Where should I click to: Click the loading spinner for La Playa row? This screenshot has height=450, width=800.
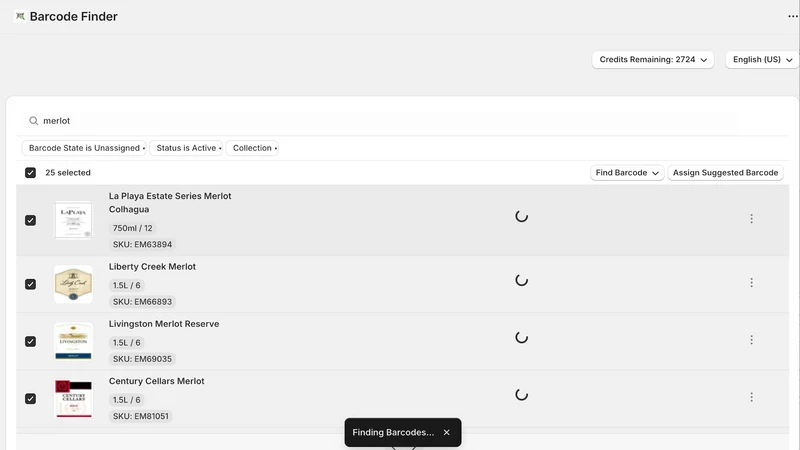[521, 216]
